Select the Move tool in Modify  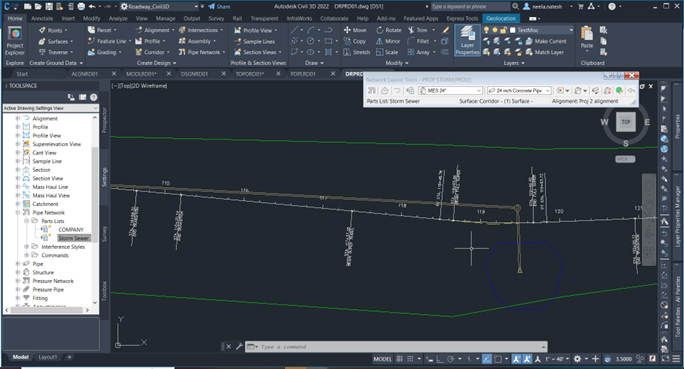click(355, 30)
